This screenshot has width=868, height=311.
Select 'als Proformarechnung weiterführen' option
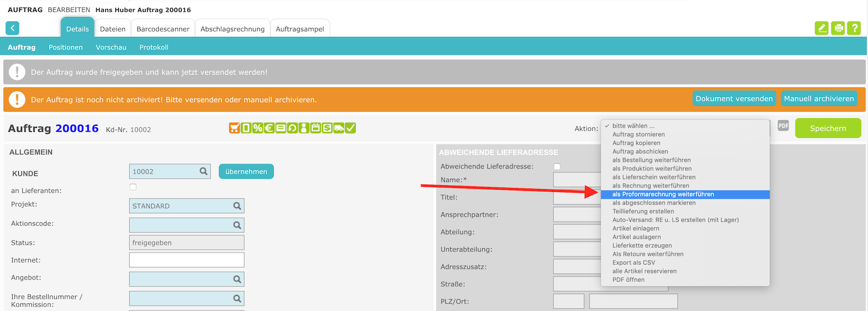pos(663,195)
